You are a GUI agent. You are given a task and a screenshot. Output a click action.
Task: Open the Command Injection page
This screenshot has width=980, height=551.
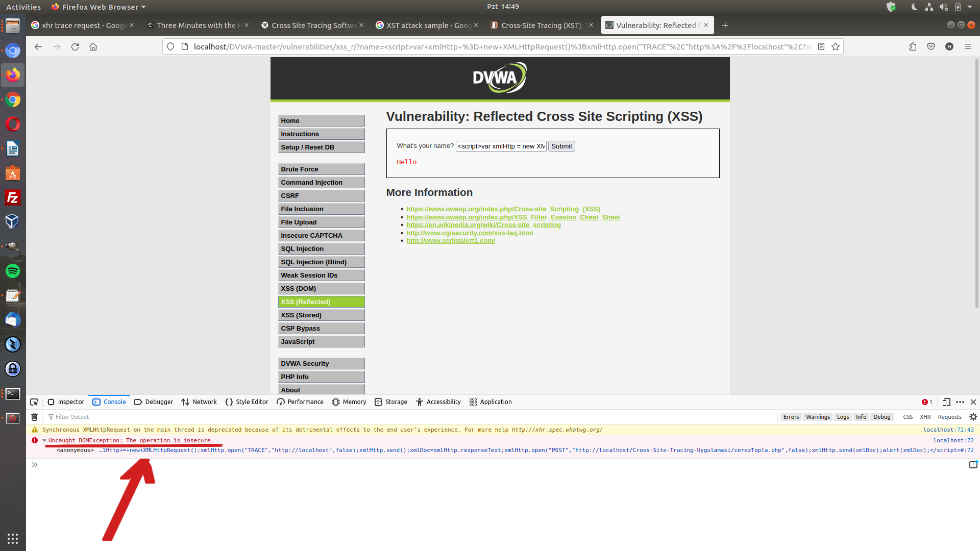point(321,183)
